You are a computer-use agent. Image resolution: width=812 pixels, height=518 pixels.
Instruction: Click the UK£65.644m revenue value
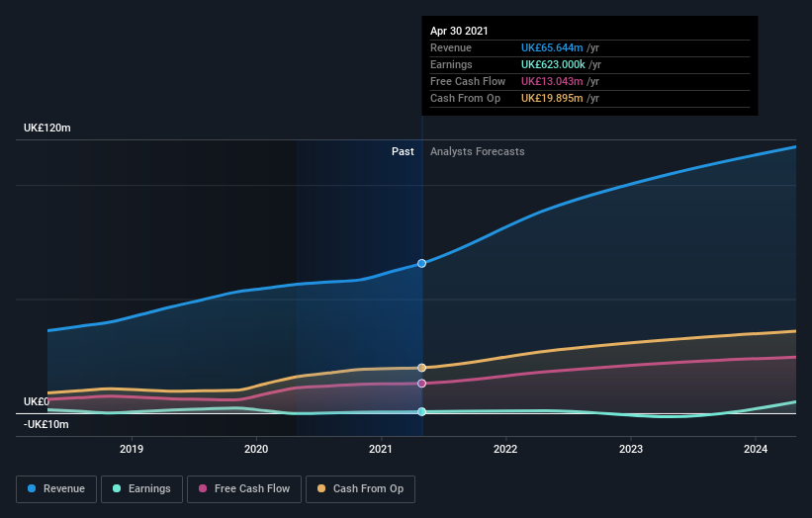tap(552, 47)
